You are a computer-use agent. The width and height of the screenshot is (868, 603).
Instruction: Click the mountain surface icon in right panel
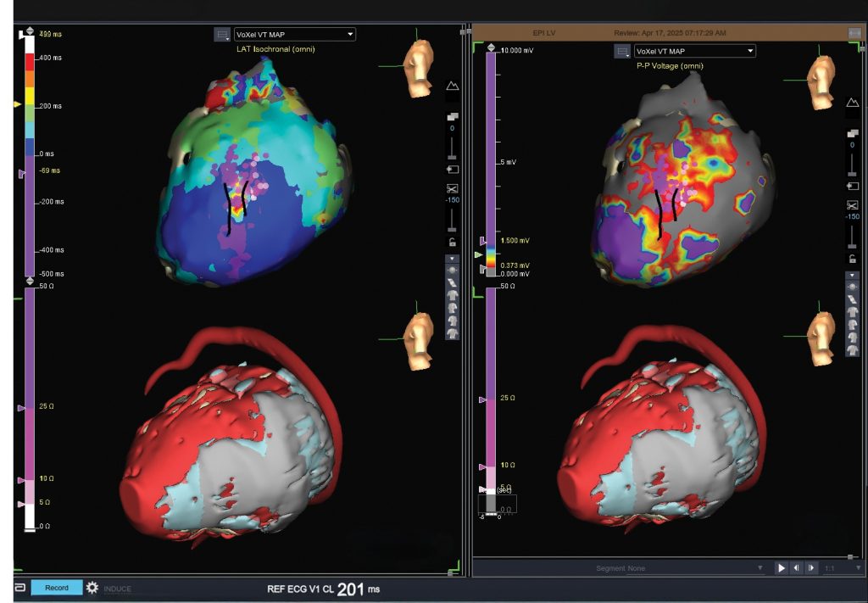[851, 103]
